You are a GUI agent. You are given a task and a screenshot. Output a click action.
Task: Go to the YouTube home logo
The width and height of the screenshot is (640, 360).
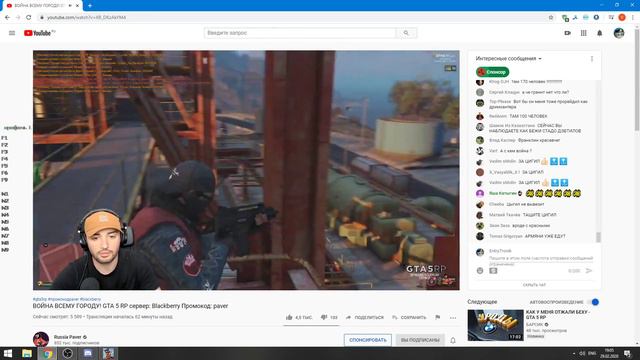click(x=39, y=33)
